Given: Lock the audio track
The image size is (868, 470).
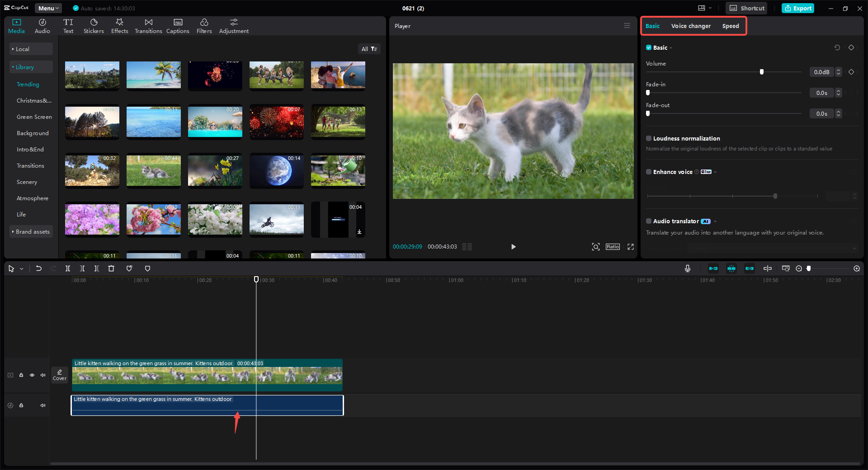Looking at the screenshot, I should (21, 405).
